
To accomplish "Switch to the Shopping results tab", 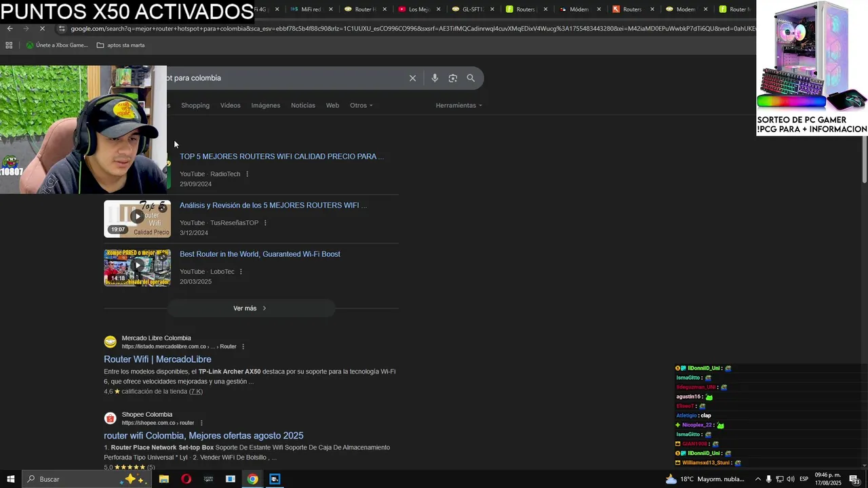I will 195,105.
